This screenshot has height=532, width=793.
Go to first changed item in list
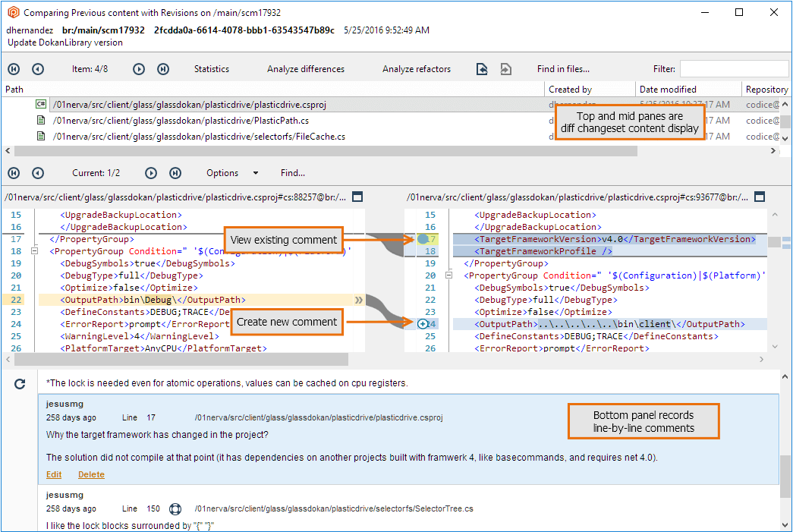tap(14, 69)
